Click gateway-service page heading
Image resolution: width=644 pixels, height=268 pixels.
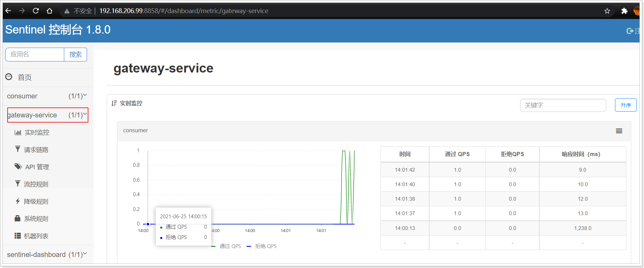(x=163, y=68)
